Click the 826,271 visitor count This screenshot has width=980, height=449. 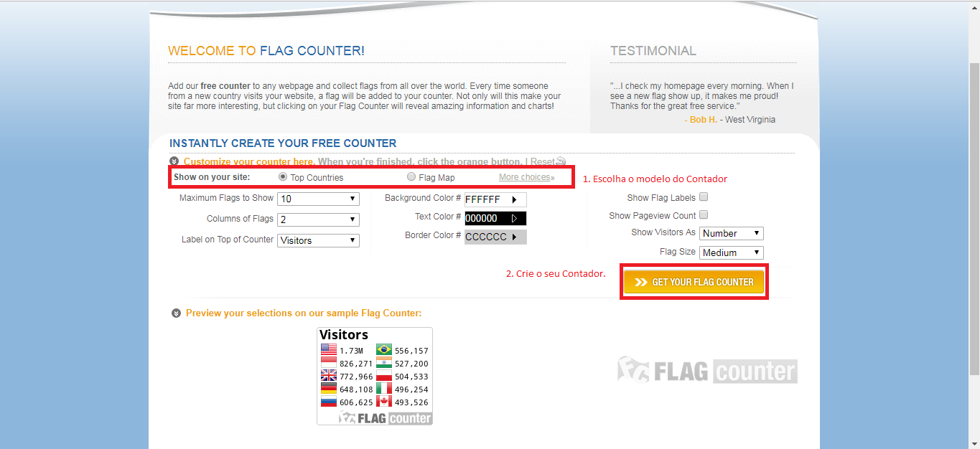coord(356,364)
